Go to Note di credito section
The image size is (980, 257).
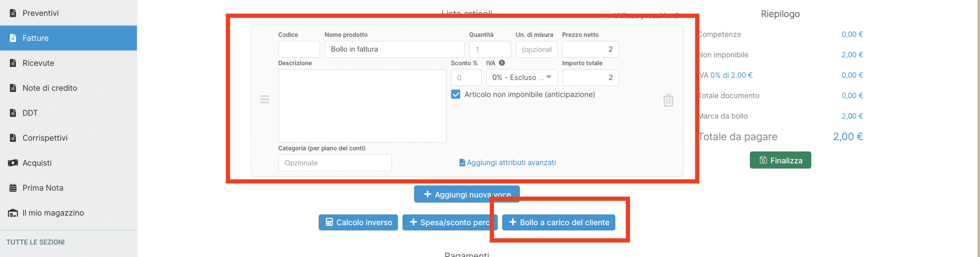click(x=50, y=88)
